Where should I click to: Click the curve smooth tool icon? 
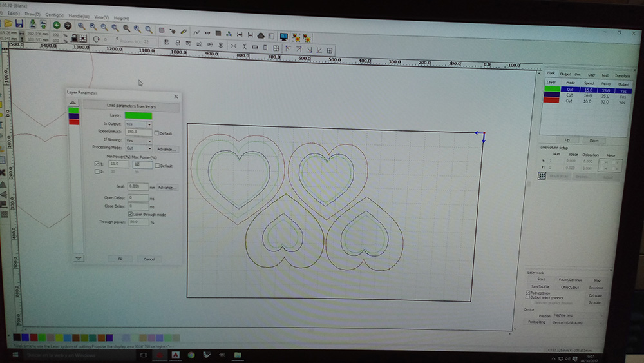196,32
